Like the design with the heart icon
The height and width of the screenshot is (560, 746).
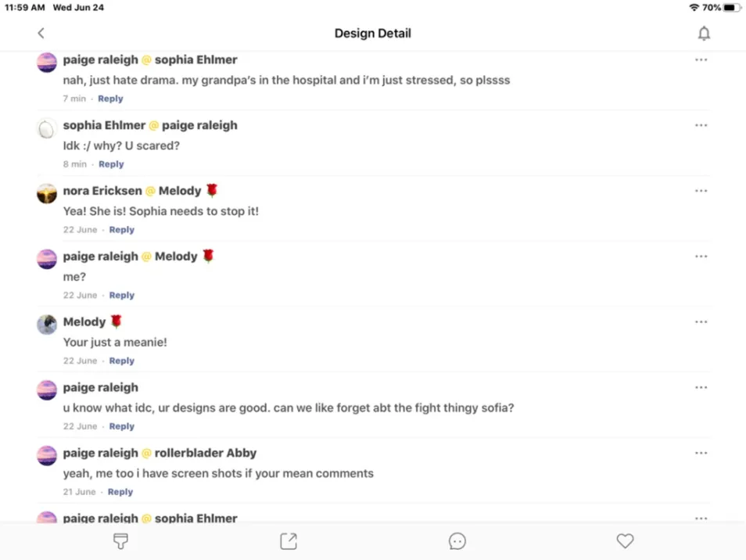click(625, 540)
